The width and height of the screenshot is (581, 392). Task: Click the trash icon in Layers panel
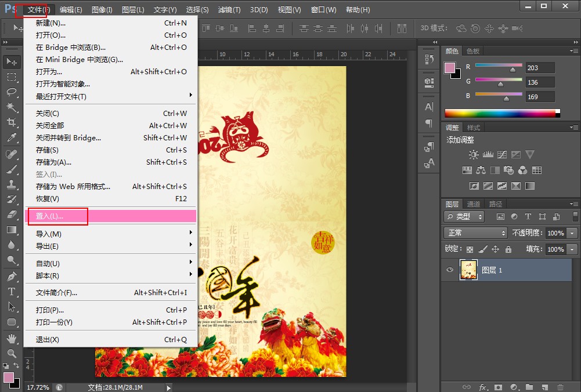pyautogui.click(x=561, y=387)
